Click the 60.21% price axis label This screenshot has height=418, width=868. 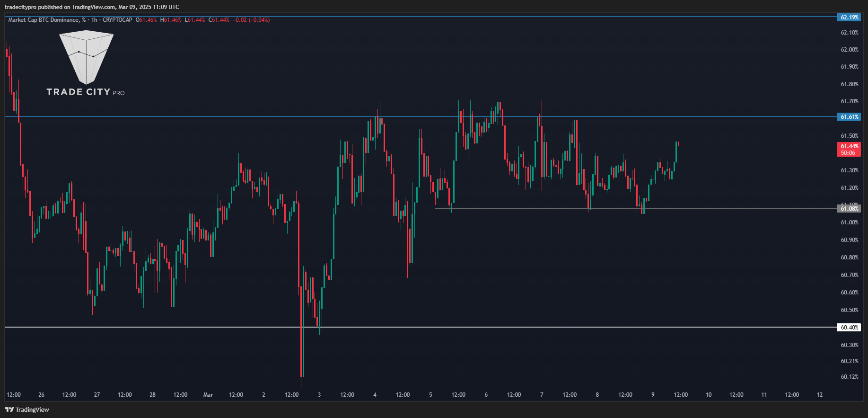click(849, 361)
